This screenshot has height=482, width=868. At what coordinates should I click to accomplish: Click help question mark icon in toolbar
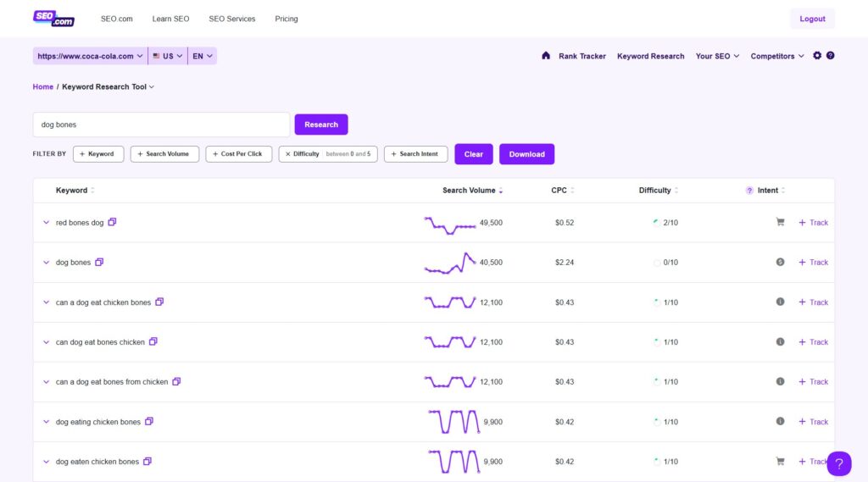(831, 55)
